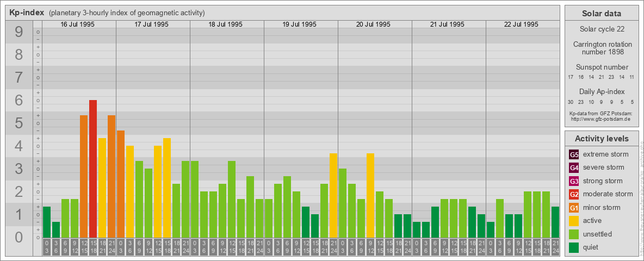Click the 'Kp-index' title text
Viewport: 644px width, 261px height.
(x=27, y=13)
